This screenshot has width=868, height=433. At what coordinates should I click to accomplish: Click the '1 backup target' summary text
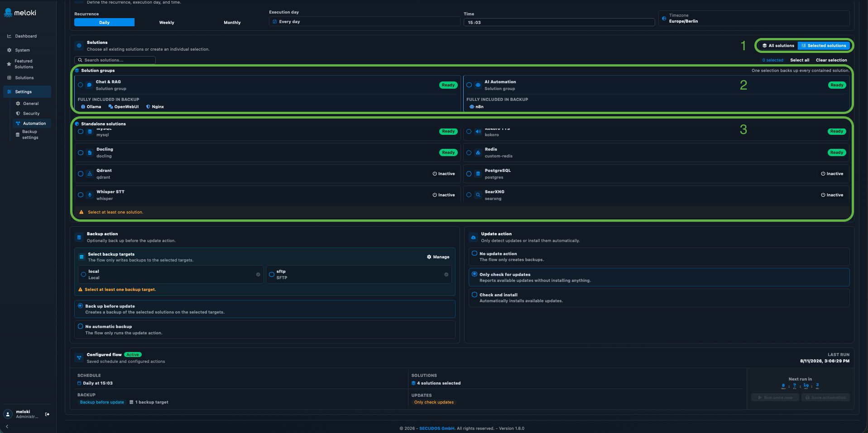pyautogui.click(x=152, y=402)
